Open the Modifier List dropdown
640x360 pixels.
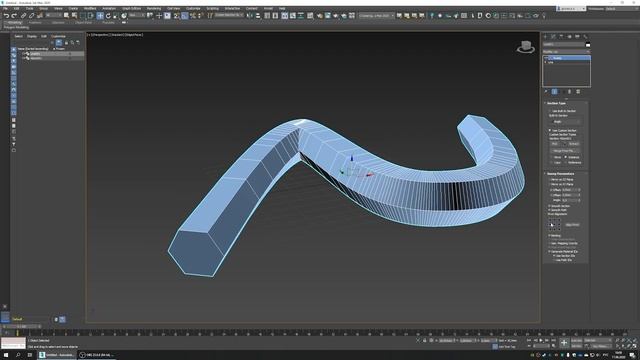566,52
